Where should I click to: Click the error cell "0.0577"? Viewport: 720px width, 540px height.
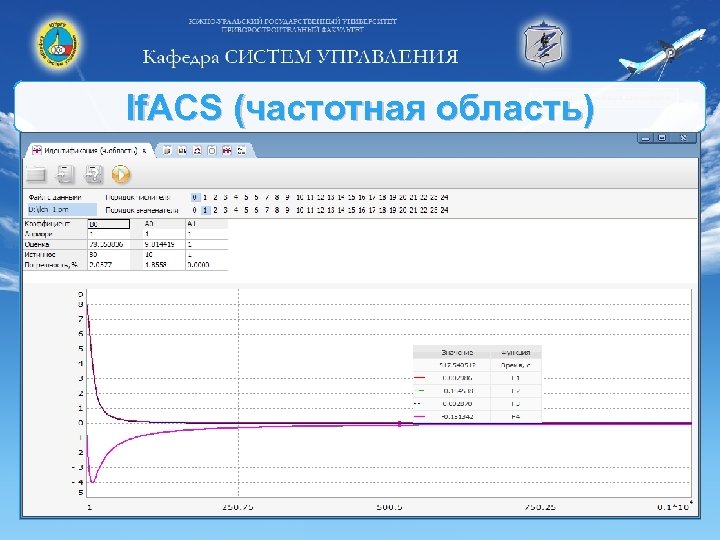click(x=109, y=265)
